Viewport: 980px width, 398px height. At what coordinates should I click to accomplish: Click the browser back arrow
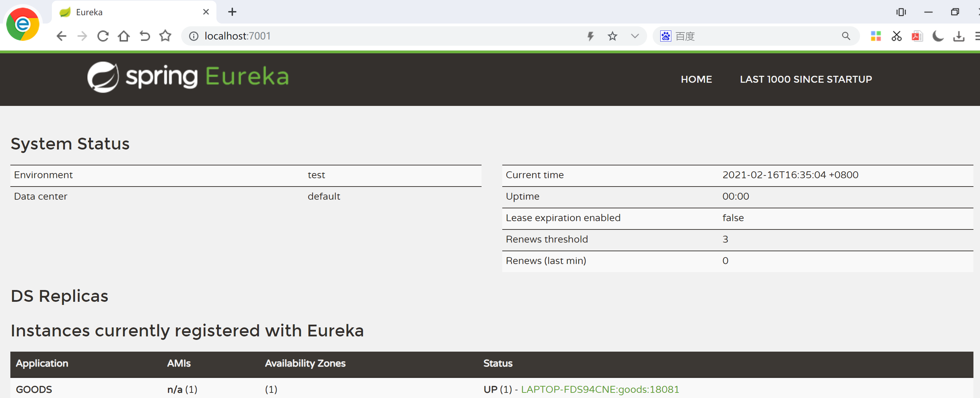coord(61,36)
